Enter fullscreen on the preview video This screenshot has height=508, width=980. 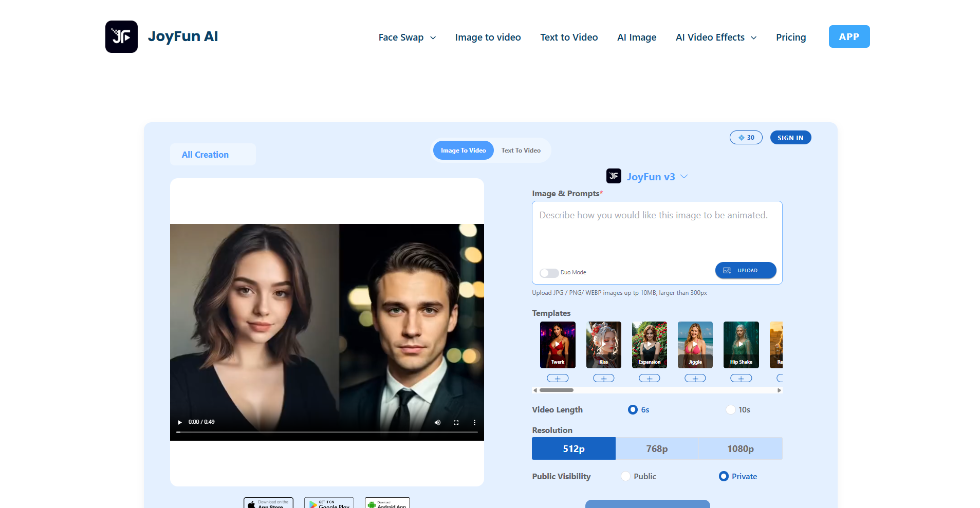[456, 422]
